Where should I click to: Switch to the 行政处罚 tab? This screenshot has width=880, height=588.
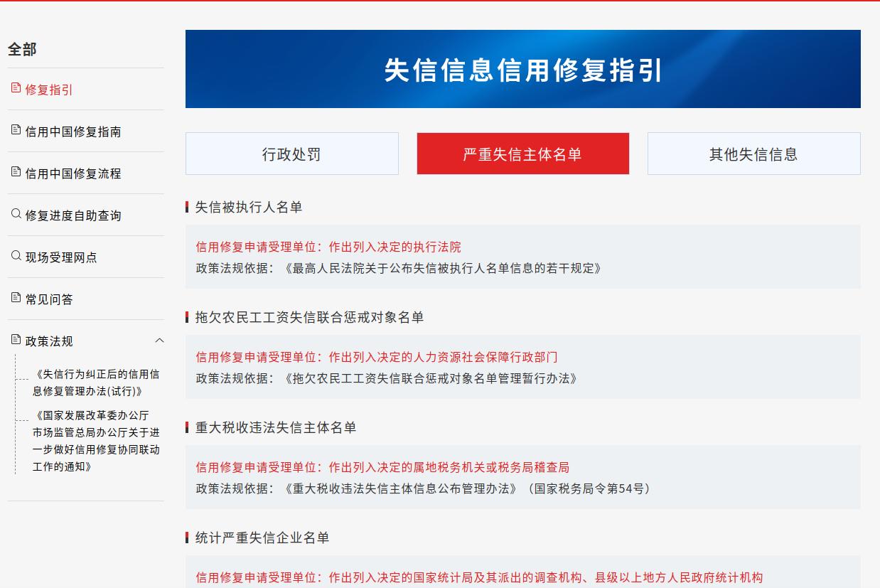click(x=291, y=154)
